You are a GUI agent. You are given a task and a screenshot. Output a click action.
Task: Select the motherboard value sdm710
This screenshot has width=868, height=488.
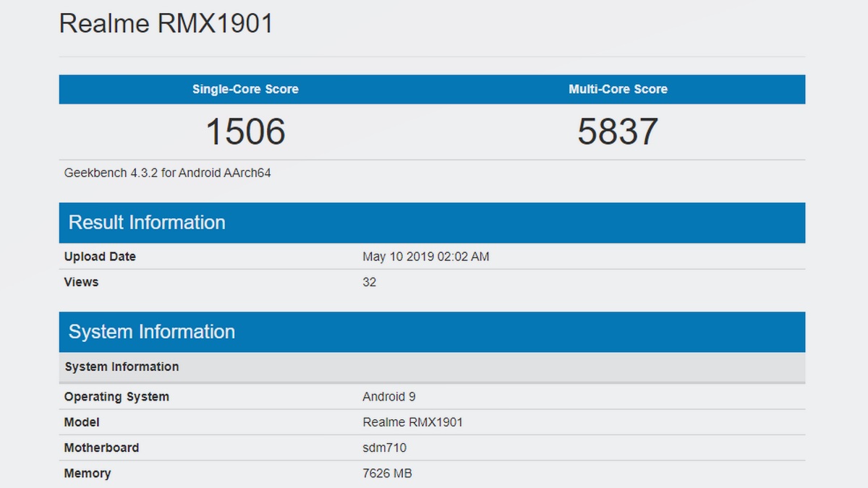point(384,448)
